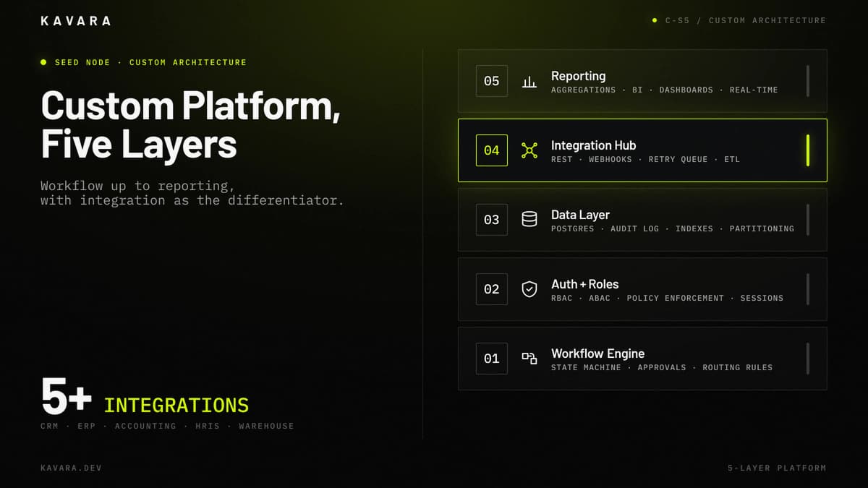
Task: Select the 03 number badge
Action: tap(492, 220)
